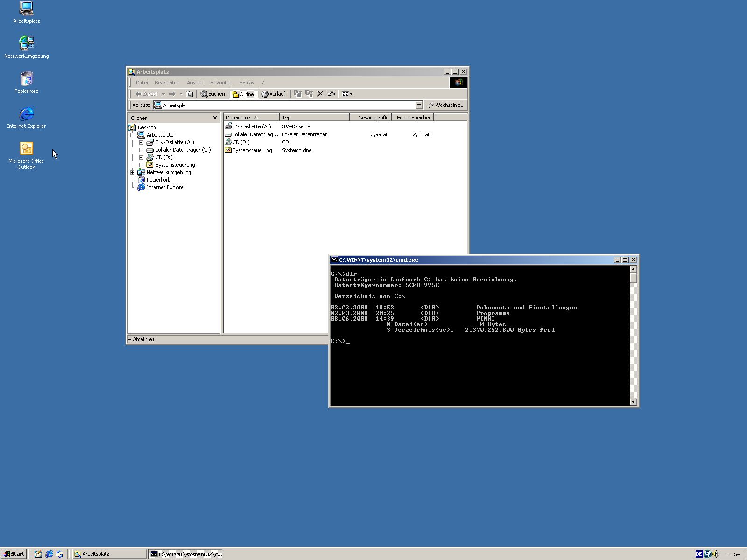Viewport: 747px width, 560px height.
Task: Click the network tray icon
Action: [708, 554]
